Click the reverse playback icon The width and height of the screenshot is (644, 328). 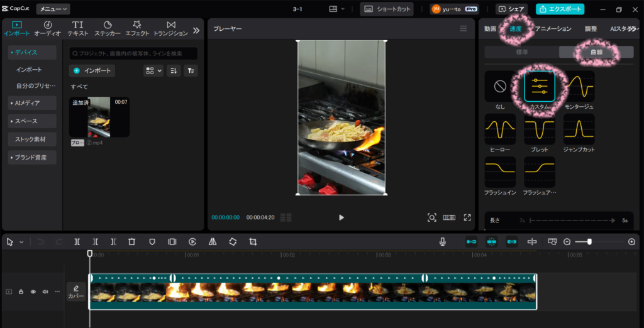pyautogui.click(x=192, y=242)
